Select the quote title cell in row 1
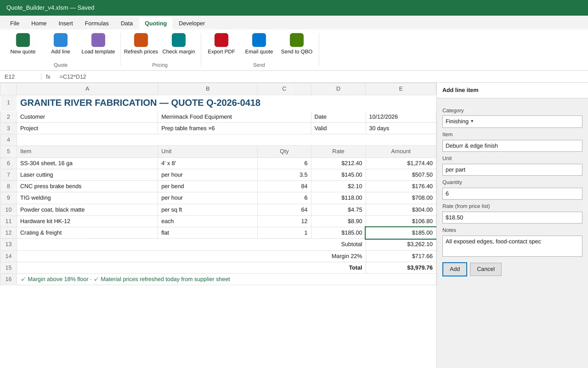Image resolution: width=588 pixels, height=368 pixels. coord(226,103)
